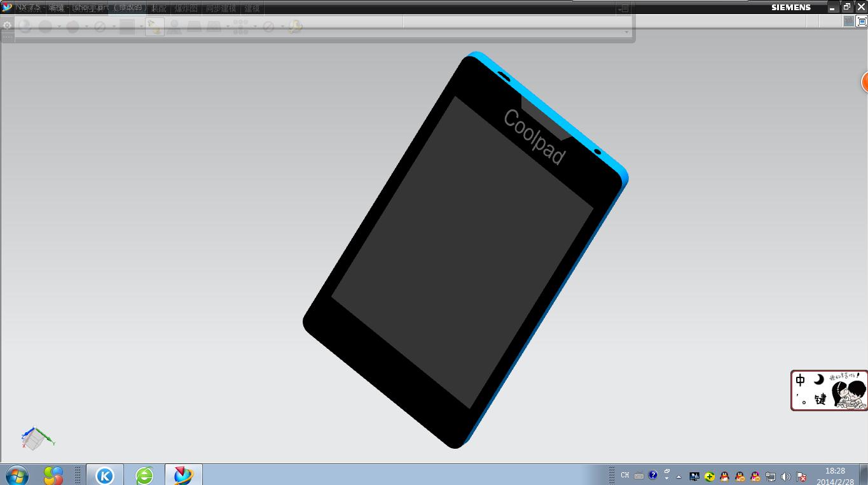Switch to the 同步建模 tab
The width and height of the screenshot is (868, 485).
pos(221,8)
